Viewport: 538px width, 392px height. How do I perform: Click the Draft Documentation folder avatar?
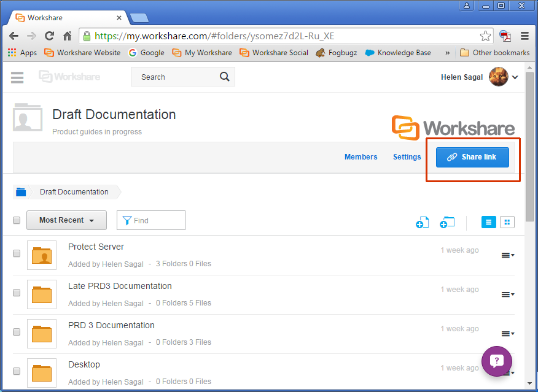(28, 118)
